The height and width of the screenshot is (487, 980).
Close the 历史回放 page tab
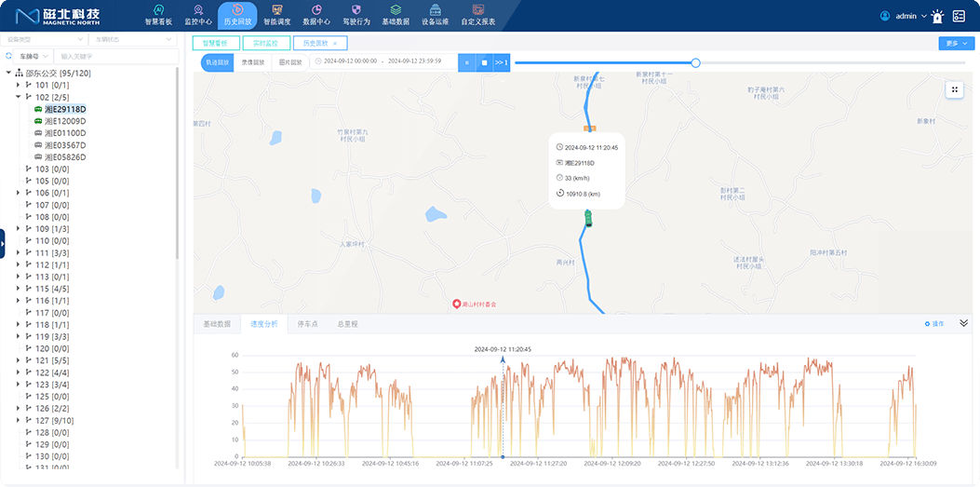click(x=335, y=43)
